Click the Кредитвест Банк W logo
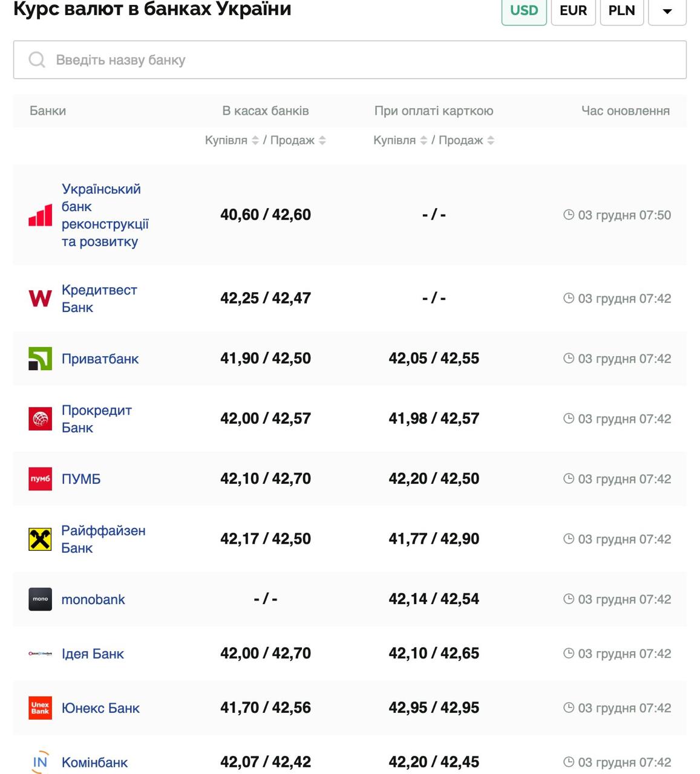Viewport: 700px width, 774px height. point(41,298)
